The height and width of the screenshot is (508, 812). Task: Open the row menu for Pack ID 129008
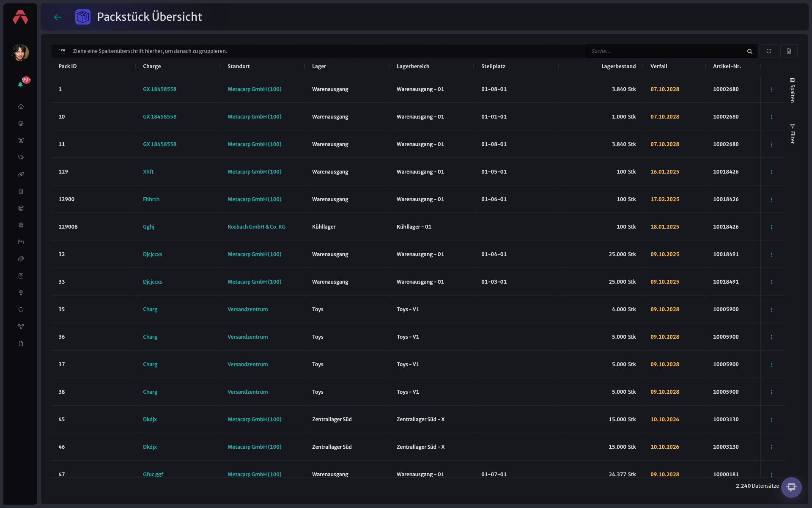[x=772, y=227]
